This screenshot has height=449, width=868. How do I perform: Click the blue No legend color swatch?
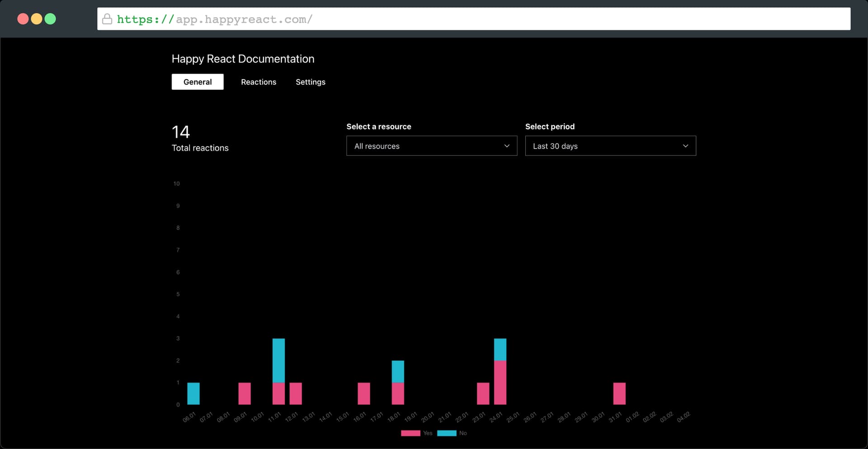pyautogui.click(x=447, y=433)
